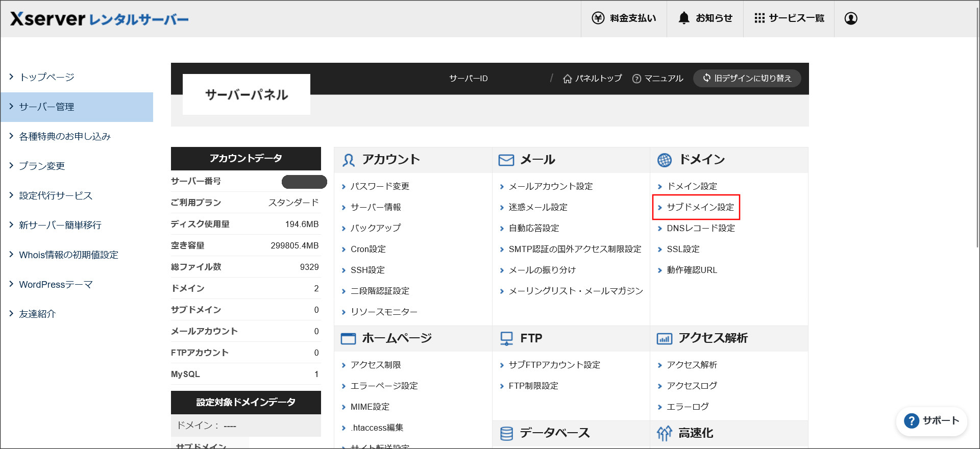The width and height of the screenshot is (980, 449).
Task: Click the データベース cylinder icon
Action: tap(506, 433)
